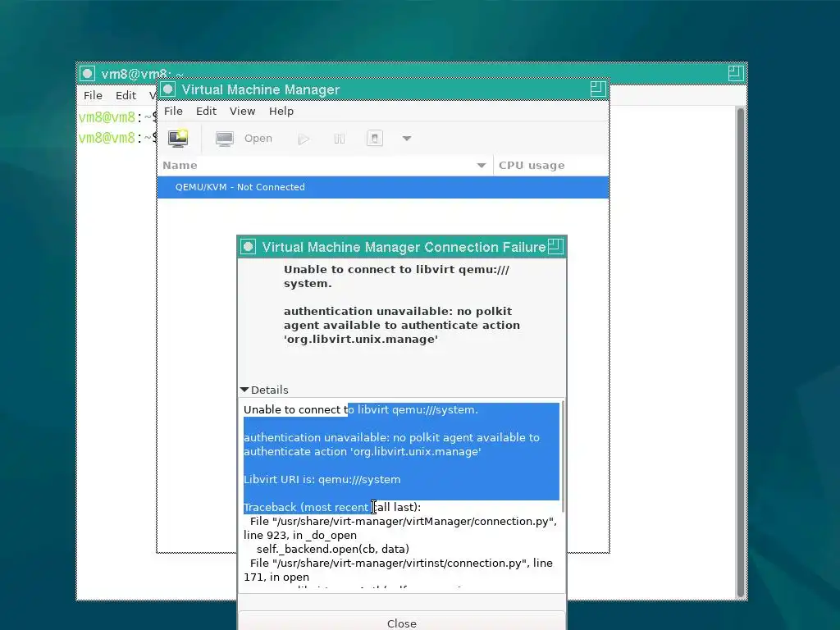The height and width of the screenshot is (630, 840).
Task: Click the terminal window scrollbar
Action: pos(741,353)
